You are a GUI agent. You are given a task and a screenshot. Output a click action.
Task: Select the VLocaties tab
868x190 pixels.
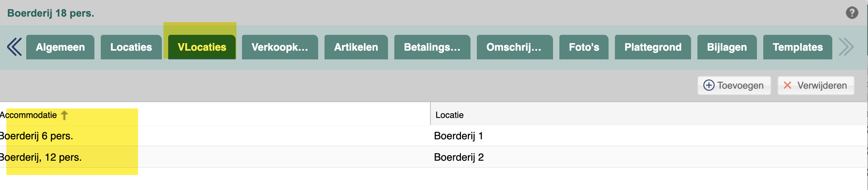202,47
